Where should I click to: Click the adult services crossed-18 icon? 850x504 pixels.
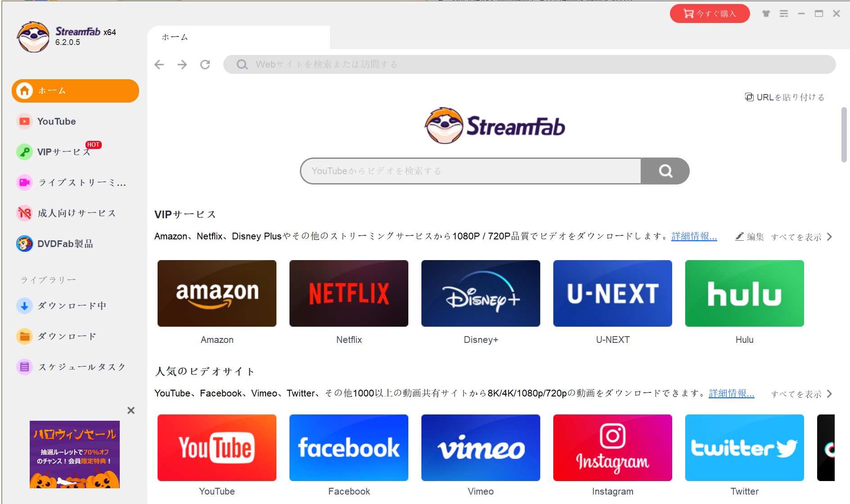(x=24, y=213)
